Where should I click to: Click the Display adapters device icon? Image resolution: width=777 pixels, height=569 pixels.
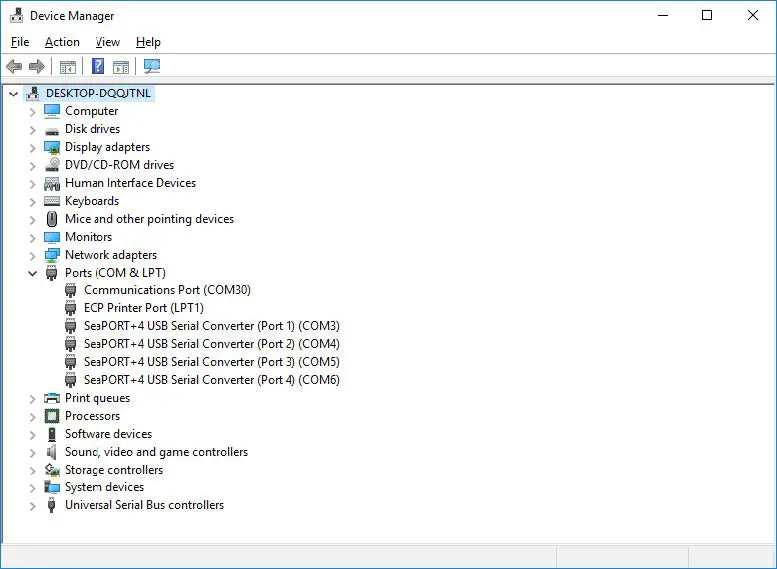[x=52, y=147]
